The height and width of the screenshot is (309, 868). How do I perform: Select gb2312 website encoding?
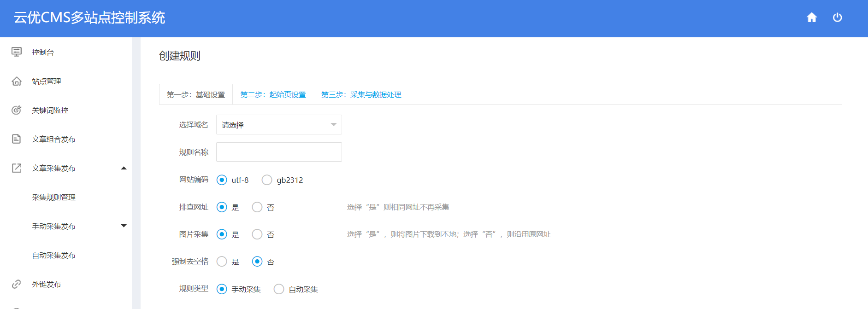267,180
